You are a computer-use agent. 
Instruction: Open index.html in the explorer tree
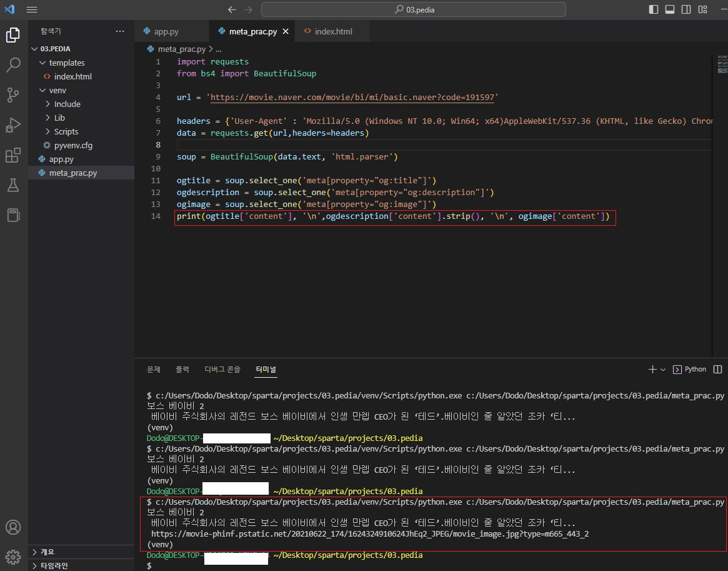coord(81,76)
